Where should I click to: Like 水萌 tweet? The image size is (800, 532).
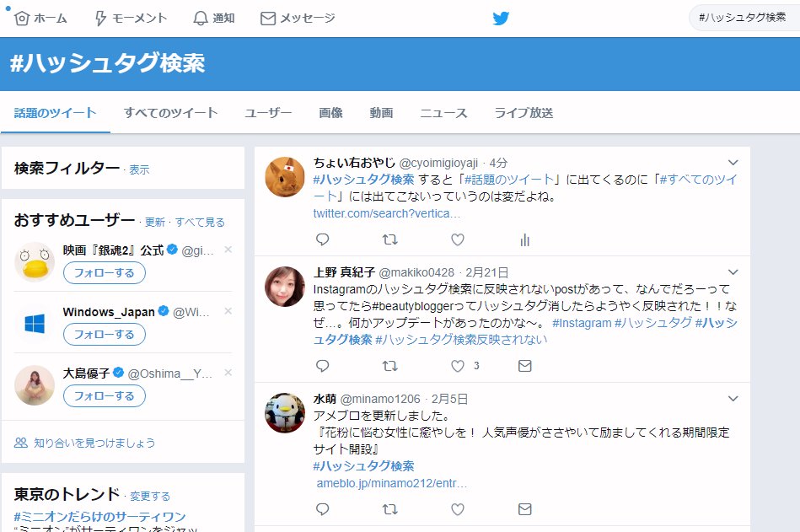[458, 509]
